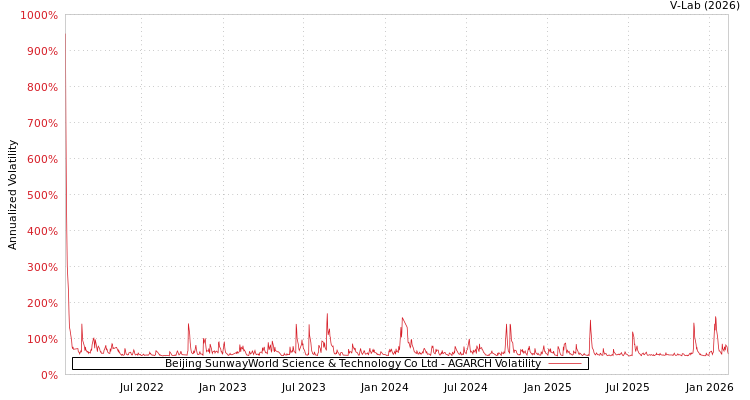Click the 'Jan 2023' x-axis label
The height and width of the screenshot is (400, 750).
[222, 387]
